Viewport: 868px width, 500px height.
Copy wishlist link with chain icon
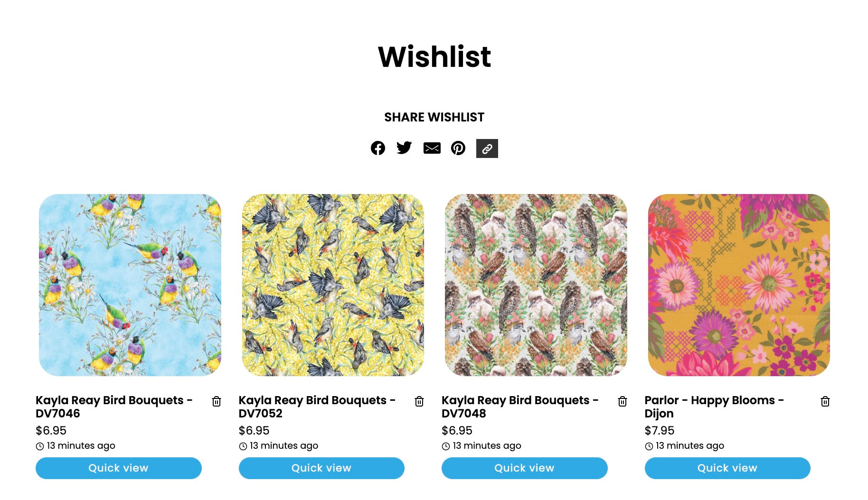pyautogui.click(x=487, y=148)
